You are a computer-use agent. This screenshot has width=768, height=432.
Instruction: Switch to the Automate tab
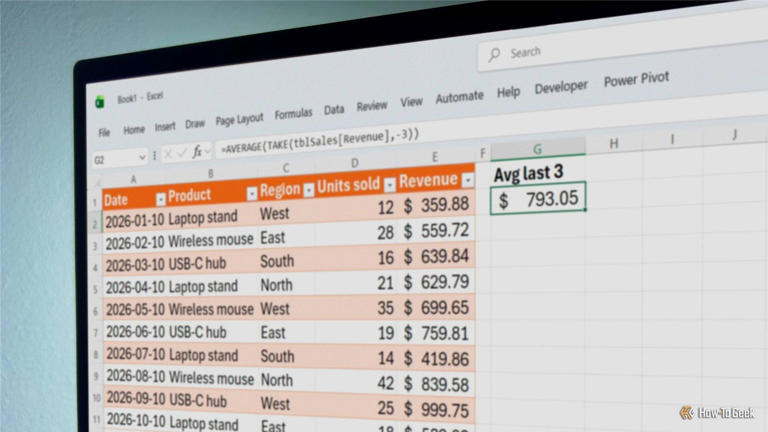click(459, 97)
